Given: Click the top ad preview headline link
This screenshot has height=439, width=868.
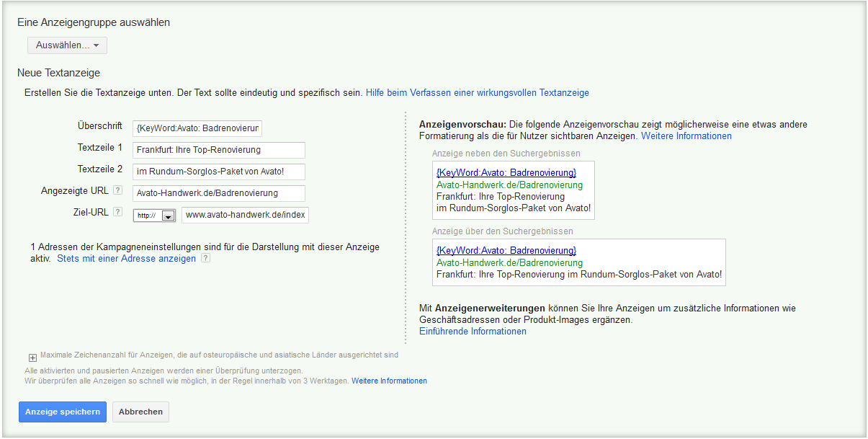Looking at the screenshot, I should click(506, 250).
